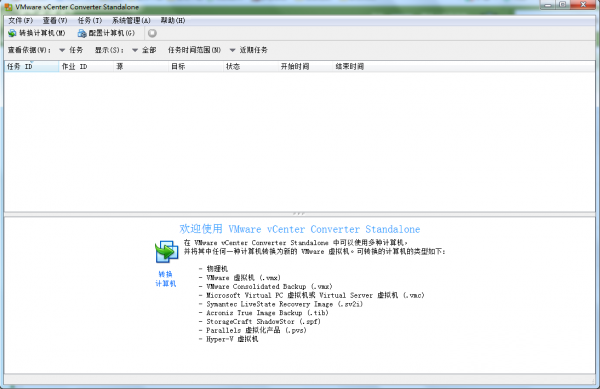Click the text VMware 虚拟机 (.vmx)
The image size is (600, 389).
point(243,278)
